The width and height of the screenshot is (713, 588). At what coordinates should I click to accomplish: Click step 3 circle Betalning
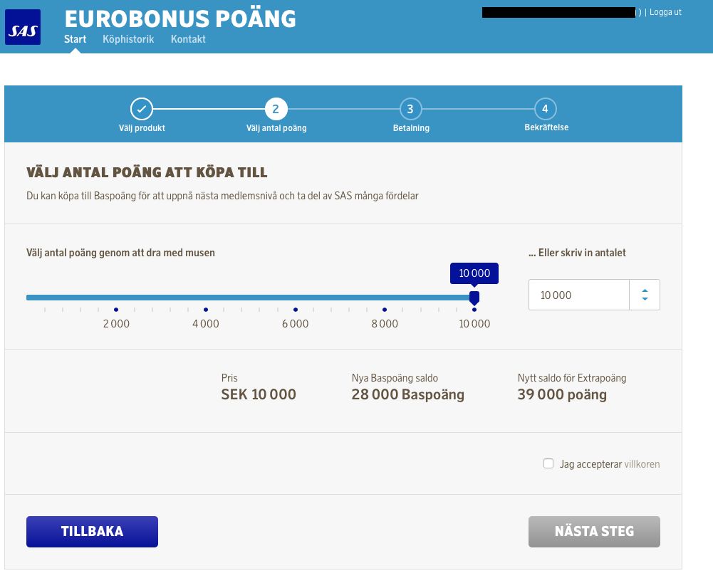410,109
